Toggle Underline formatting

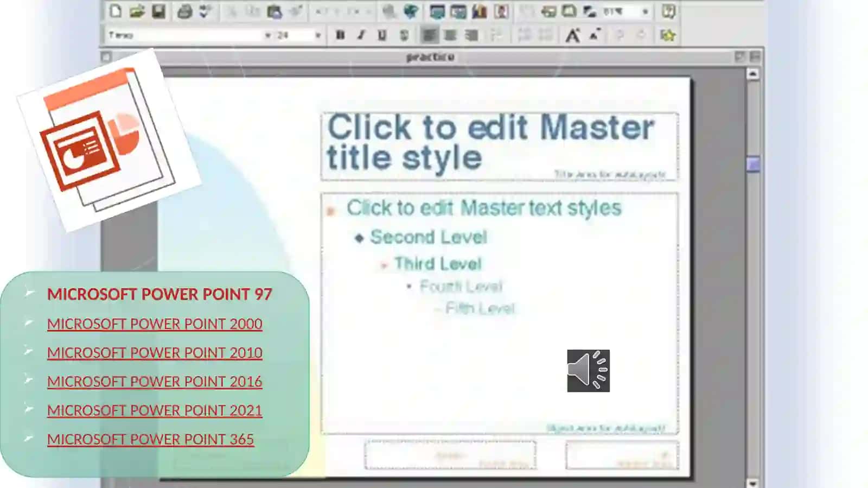(x=382, y=35)
